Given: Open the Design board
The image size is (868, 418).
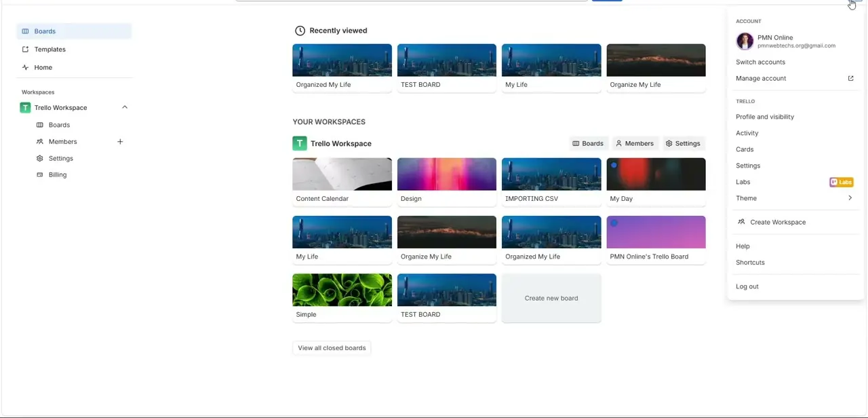Looking at the screenshot, I should pyautogui.click(x=447, y=183).
